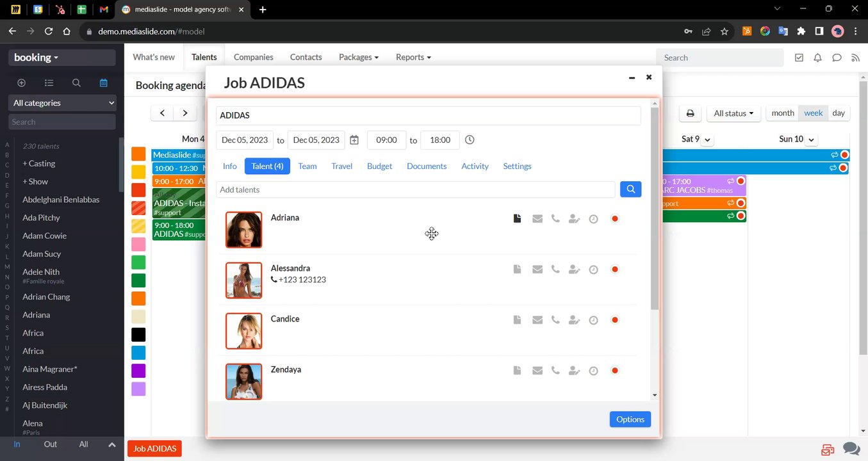The width and height of the screenshot is (868, 461).
Task: Select the black color swatch
Action: [138, 334]
